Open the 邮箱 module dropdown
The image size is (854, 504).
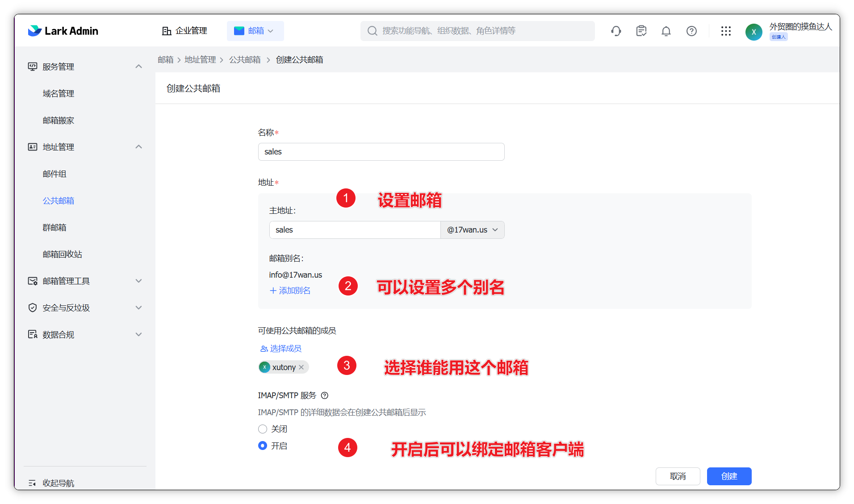[255, 31]
